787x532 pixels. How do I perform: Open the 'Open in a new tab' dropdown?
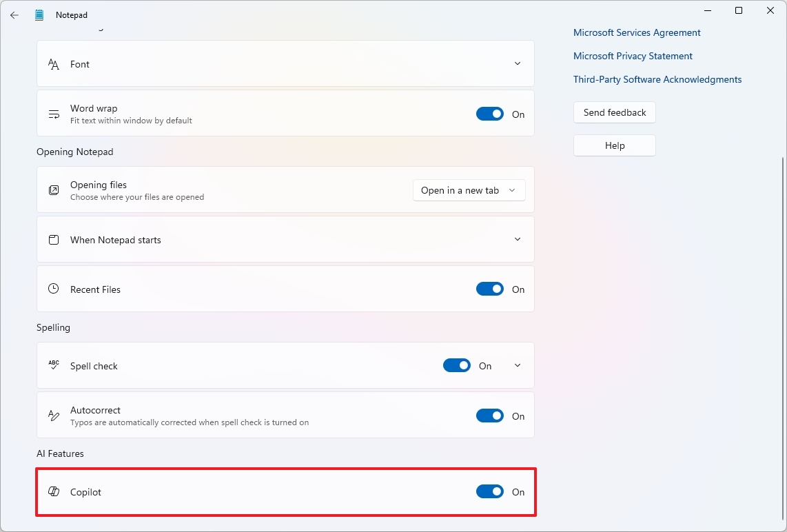[469, 190]
